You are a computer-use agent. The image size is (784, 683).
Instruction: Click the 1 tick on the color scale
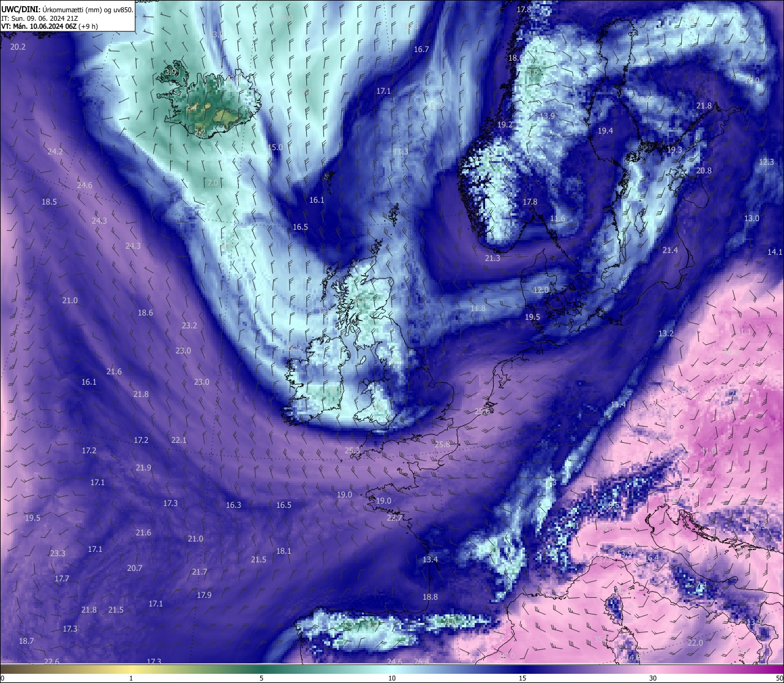131,678
